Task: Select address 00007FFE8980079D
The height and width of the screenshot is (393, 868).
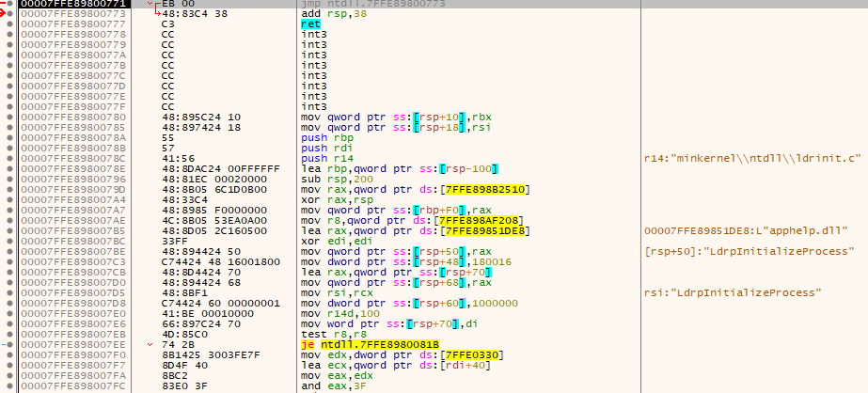Action: click(x=73, y=190)
